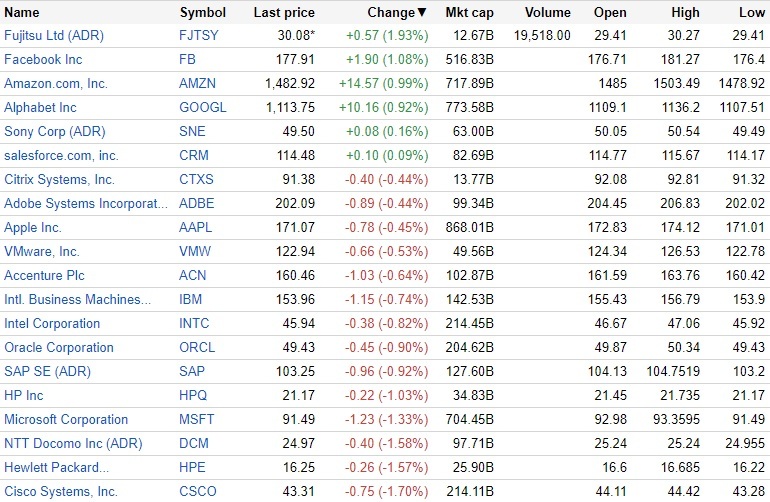Viewport: 770px width, 502px height.
Task: Select the salesforce.com, inc. link
Action: [61, 156]
